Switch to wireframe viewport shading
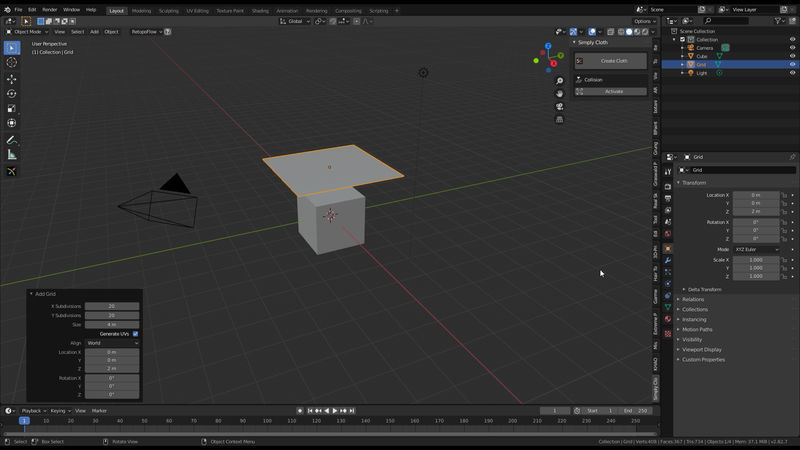The height and width of the screenshot is (450, 800). click(621, 32)
